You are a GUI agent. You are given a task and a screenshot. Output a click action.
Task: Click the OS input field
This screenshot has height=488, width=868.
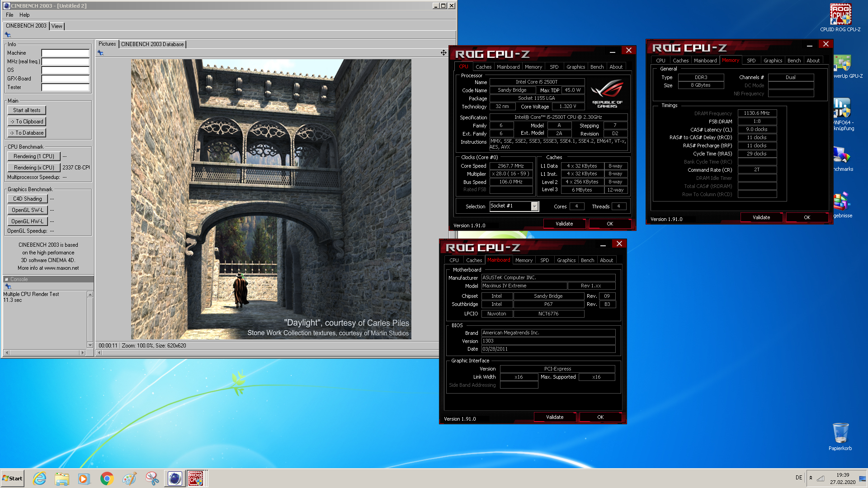click(x=65, y=70)
